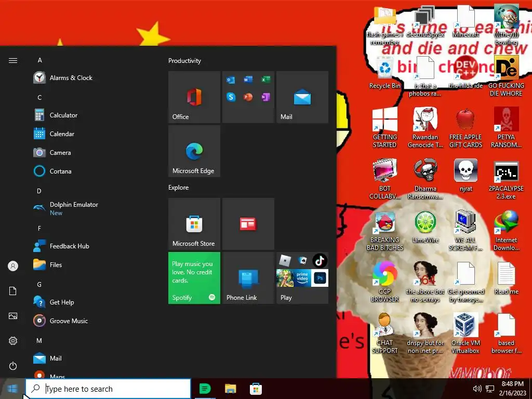Open Documents from Start sidebar
Image resolution: width=532 pixels, height=399 pixels.
(x=13, y=291)
